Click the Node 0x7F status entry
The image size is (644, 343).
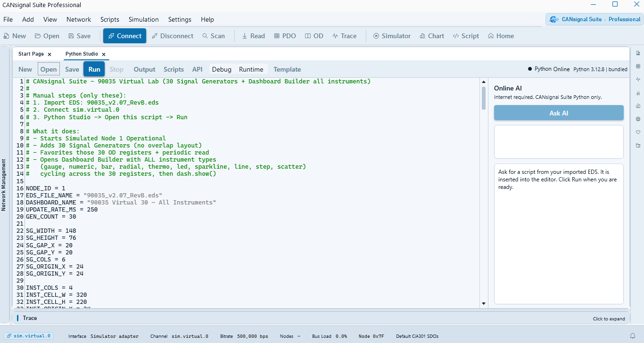(x=371, y=336)
